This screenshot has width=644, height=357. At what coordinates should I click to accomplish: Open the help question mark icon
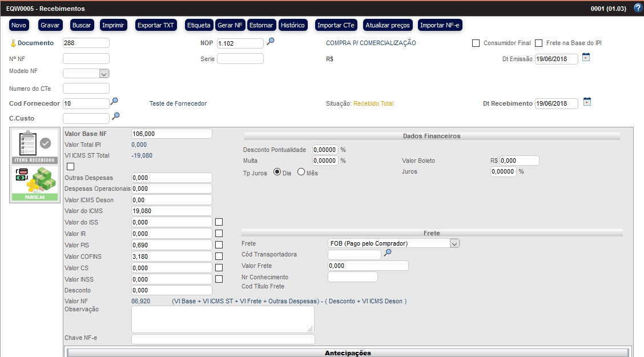point(638,8)
